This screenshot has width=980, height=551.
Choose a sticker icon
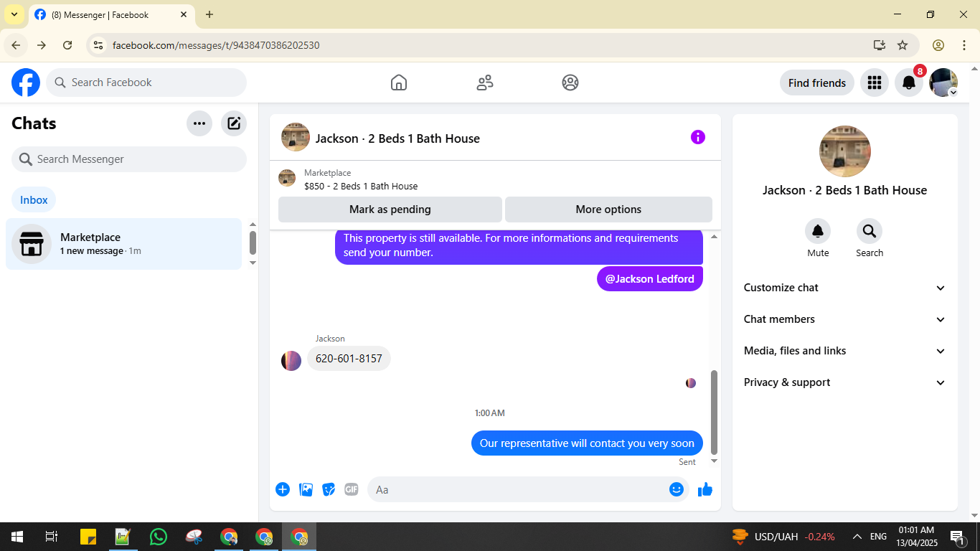click(x=329, y=489)
